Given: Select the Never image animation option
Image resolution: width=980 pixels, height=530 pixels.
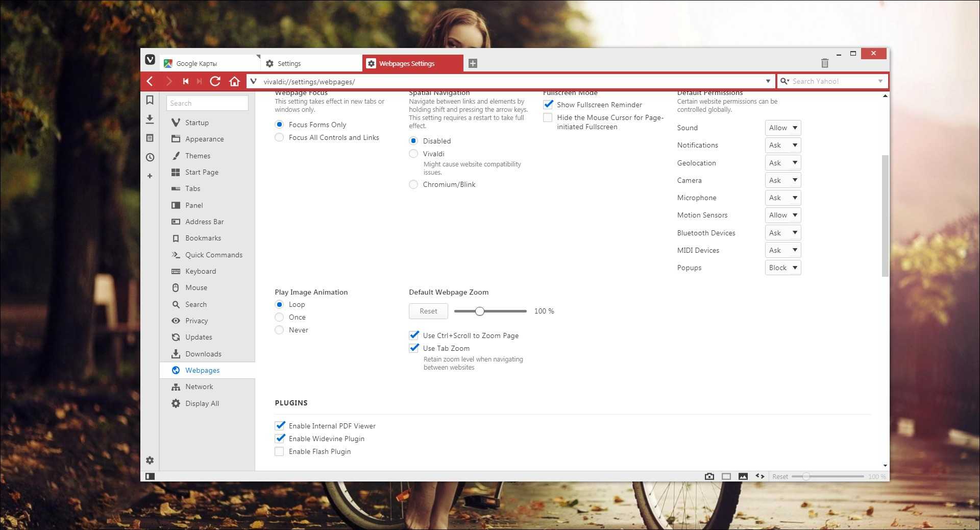Looking at the screenshot, I should tap(279, 330).
